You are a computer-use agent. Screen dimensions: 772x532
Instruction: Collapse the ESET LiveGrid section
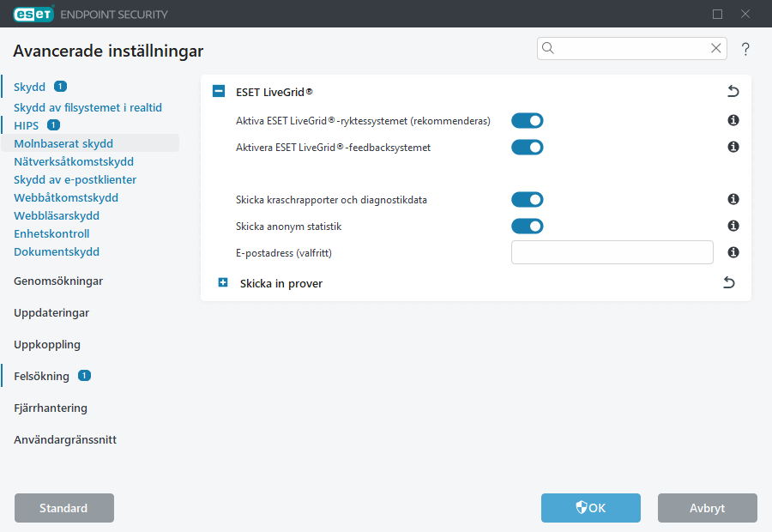218,91
